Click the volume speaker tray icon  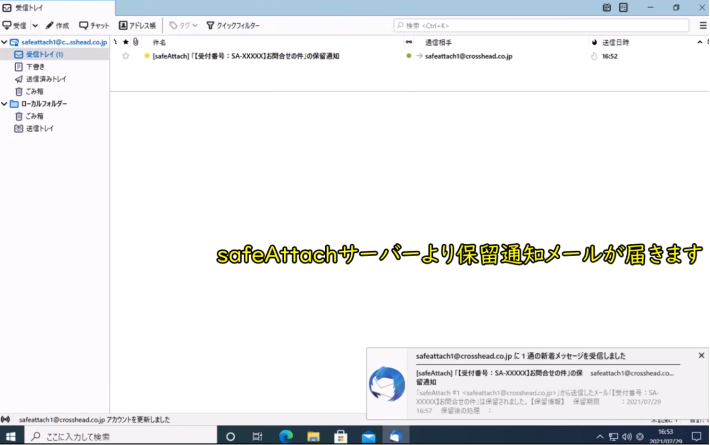click(627, 436)
